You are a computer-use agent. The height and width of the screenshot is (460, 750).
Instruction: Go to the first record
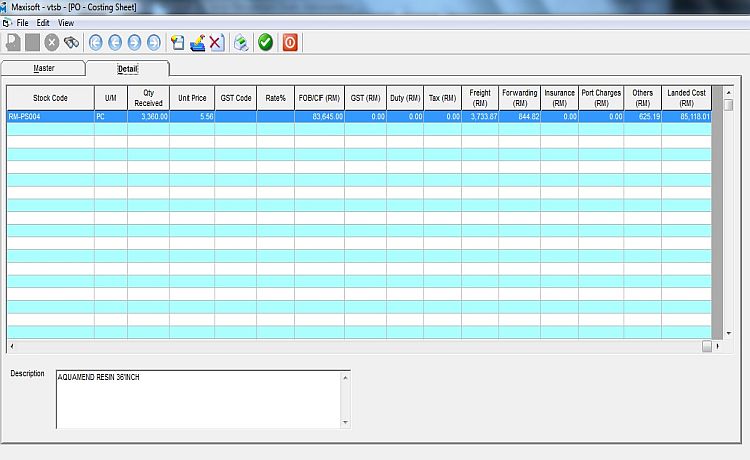96,42
